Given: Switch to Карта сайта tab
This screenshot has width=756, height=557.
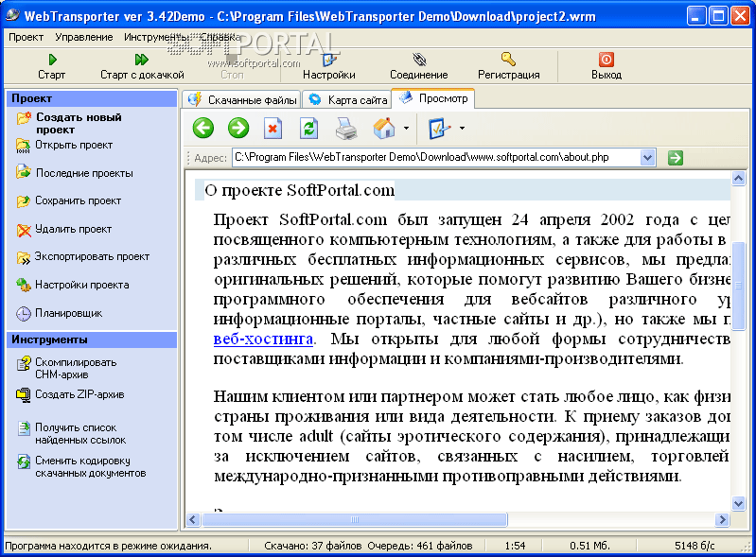Looking at the screenshot, I should point(348,99).
